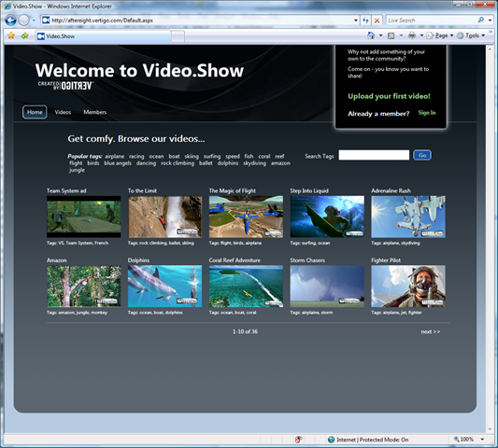The image size is (498, 448).
Task: Click the Sign In link
Action: 427,113
